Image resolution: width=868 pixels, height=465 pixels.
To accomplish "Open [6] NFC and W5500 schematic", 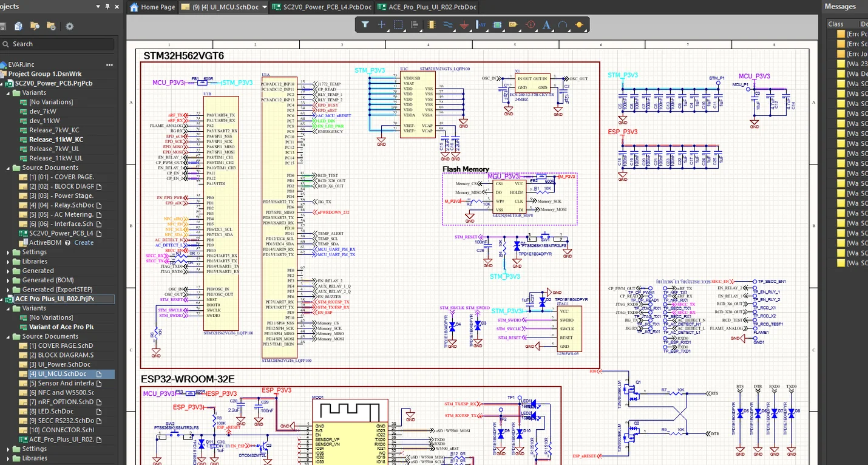I will (61, 393).
